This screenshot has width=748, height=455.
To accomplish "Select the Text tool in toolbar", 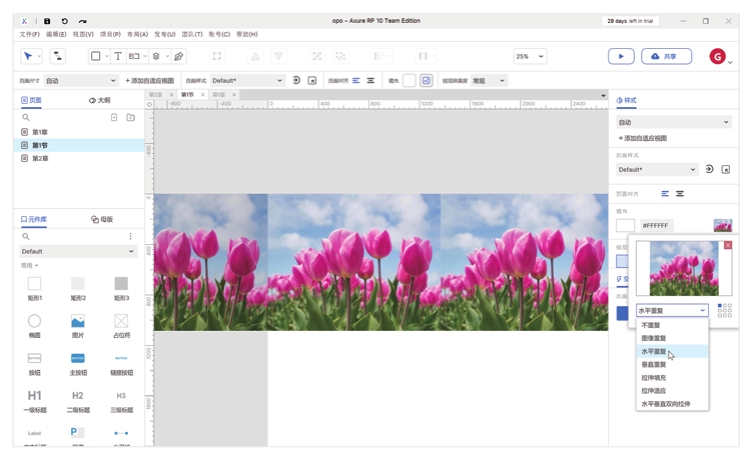I will (x=118, y=57).
